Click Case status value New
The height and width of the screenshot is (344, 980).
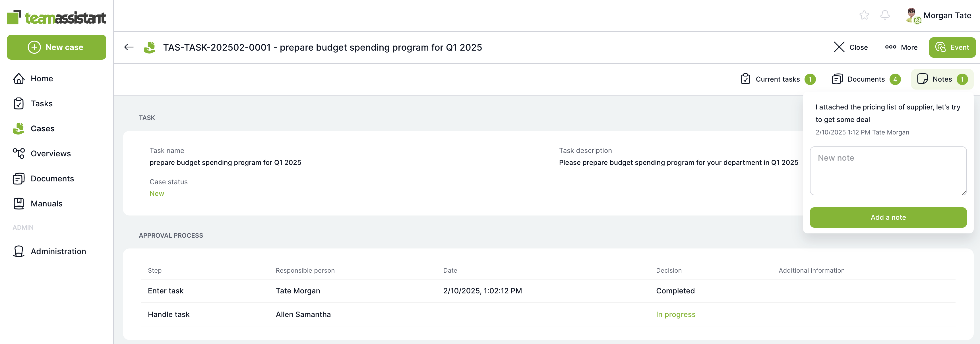pyautogui.click(x=157, y=194)
